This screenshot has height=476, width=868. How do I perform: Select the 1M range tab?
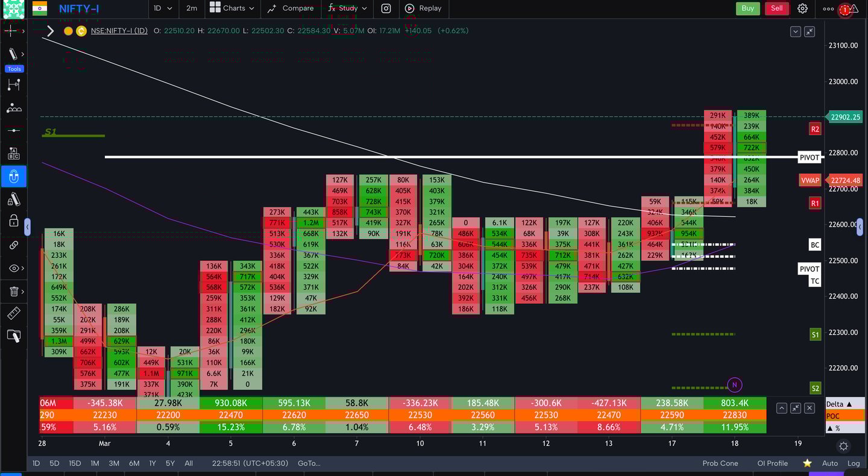pos(95,463)
